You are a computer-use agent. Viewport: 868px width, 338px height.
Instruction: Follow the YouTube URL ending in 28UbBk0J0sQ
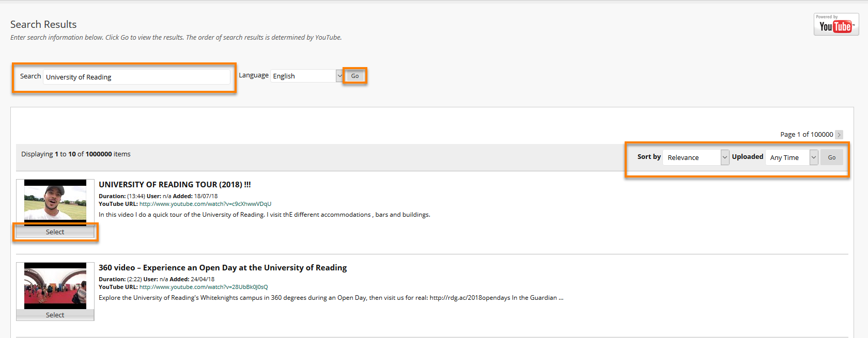[204, 287]
